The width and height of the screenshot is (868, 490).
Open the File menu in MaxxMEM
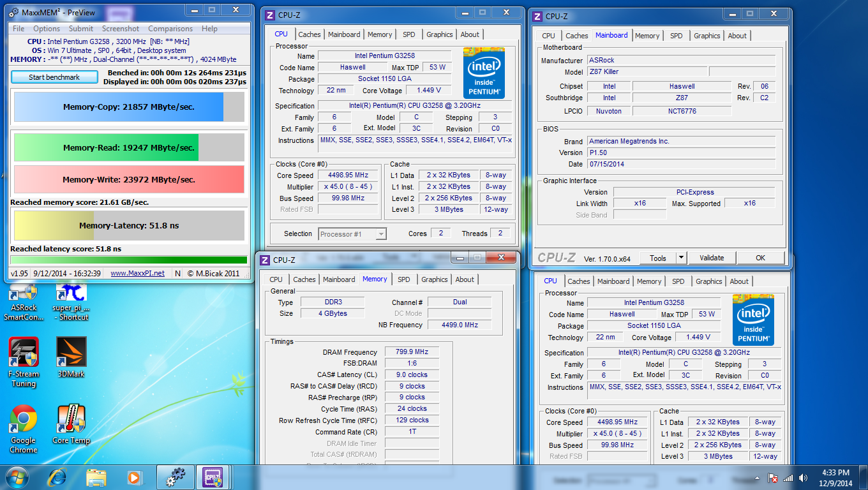click(19, 29)
